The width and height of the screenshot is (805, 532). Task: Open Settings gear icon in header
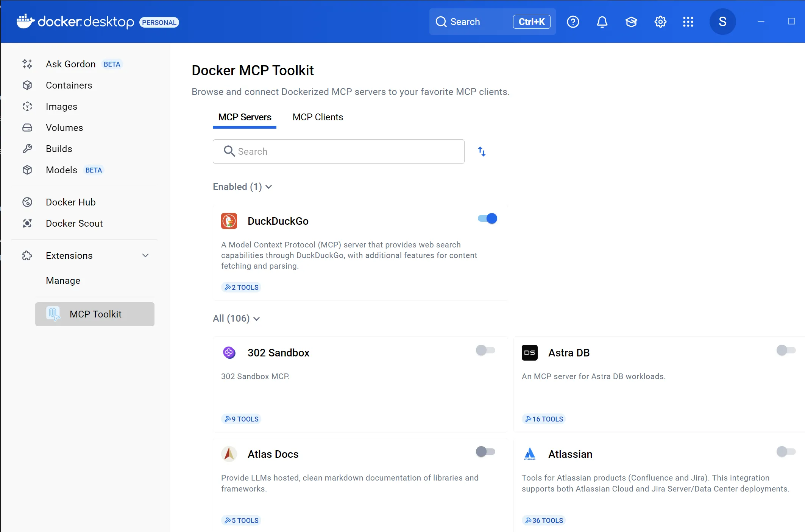click(660, 22)
